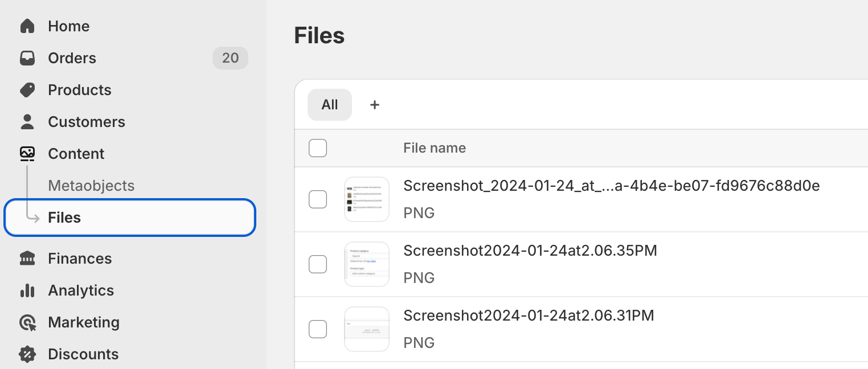
Task: Click the Discounts percent badge icon
Action: pos(27,354)
